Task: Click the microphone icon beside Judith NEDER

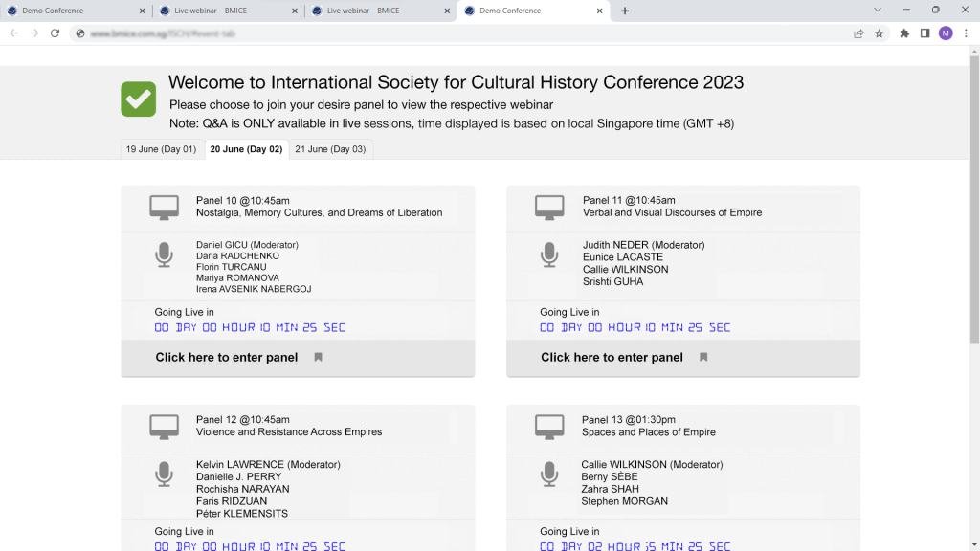Action: (x=549, y=254)
